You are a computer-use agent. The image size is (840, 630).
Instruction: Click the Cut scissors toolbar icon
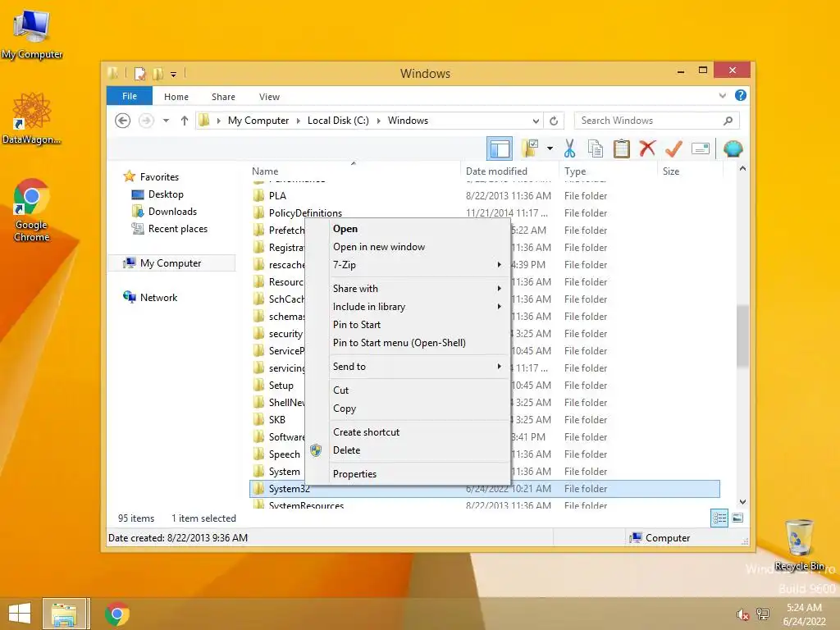tap(569, 148)
